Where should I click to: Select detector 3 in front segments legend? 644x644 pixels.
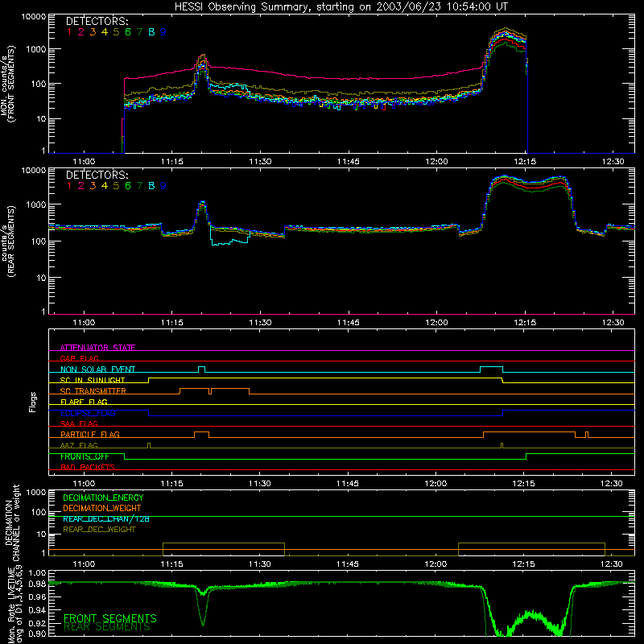tap(93, 32)
